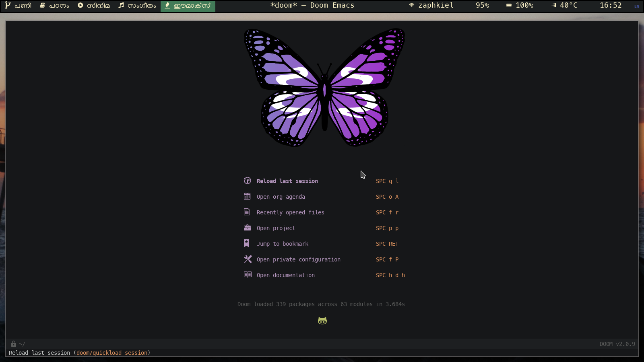This screenshot has width=644, height=362.
Task: Switch to the ഈമാക്സ് workspace tab
Action: point(188,6)
